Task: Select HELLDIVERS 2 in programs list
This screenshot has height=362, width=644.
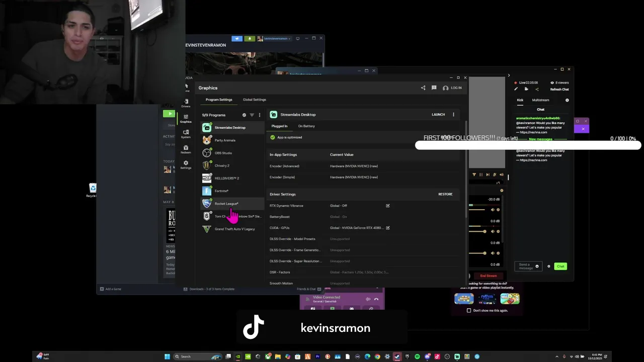Action: (x=232, y=178)
